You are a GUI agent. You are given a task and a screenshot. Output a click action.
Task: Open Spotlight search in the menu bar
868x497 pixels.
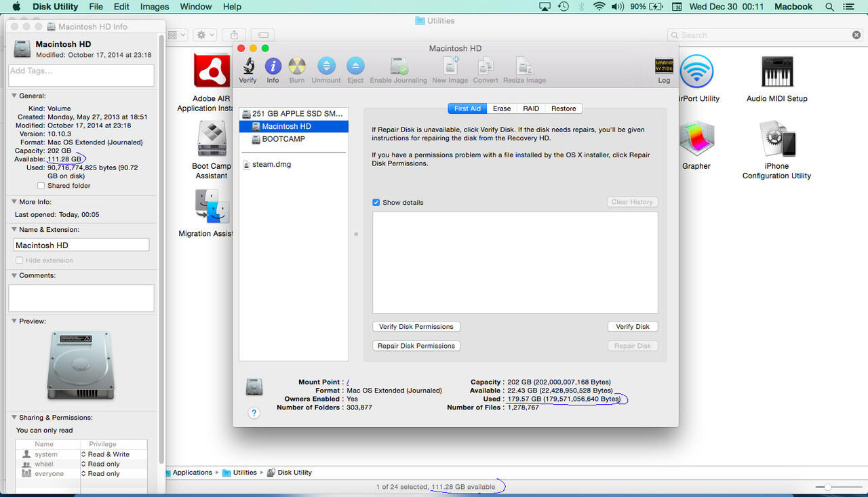coord(830,7)
